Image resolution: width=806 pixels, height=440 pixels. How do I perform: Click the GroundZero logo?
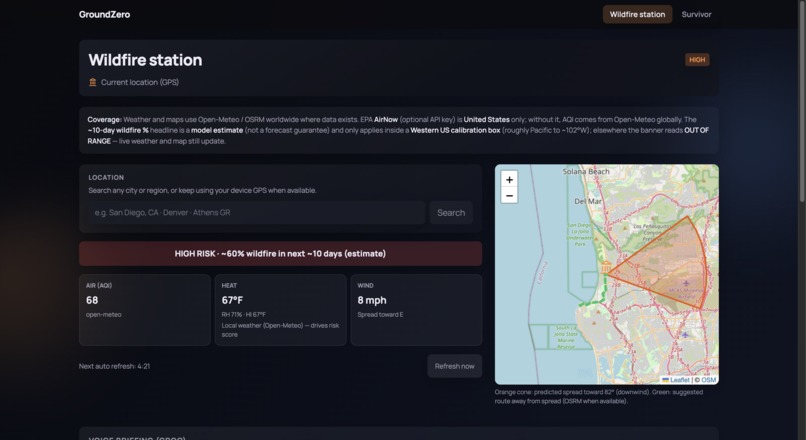104,14
